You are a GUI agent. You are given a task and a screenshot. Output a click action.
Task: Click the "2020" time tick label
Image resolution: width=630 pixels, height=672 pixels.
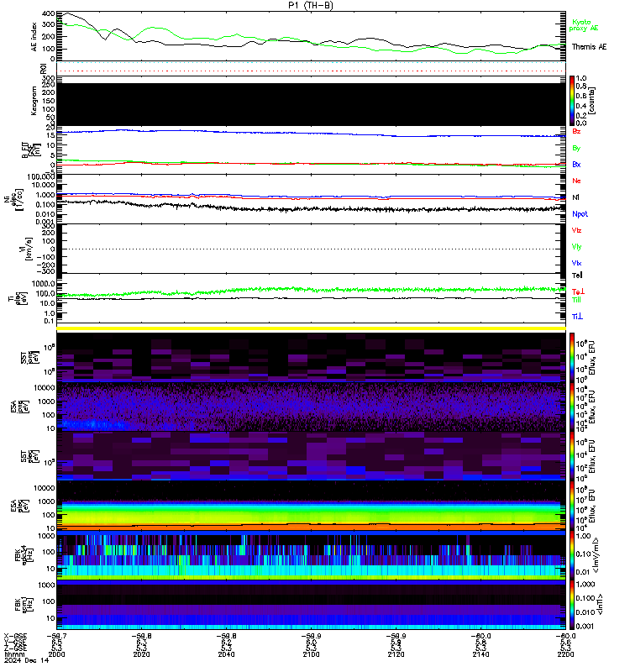[x=141, y=654]
